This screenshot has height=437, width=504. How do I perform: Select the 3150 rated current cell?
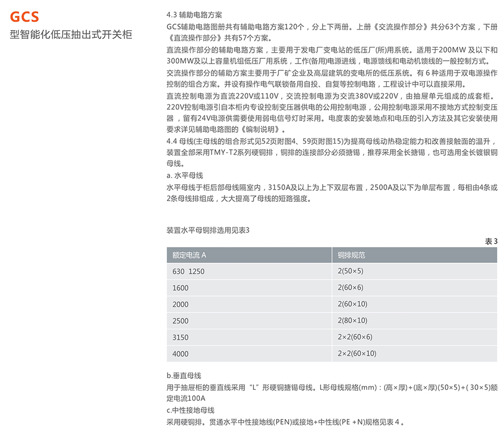180,337
